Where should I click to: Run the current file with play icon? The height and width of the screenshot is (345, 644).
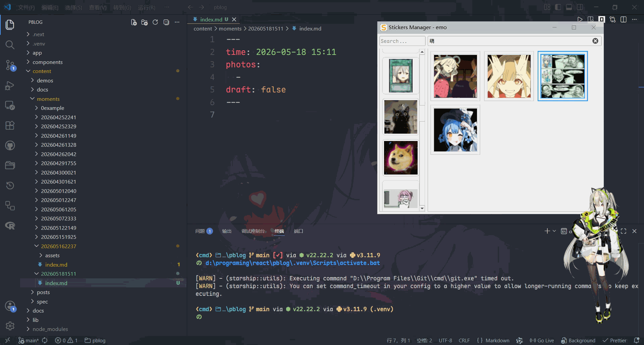580,19
